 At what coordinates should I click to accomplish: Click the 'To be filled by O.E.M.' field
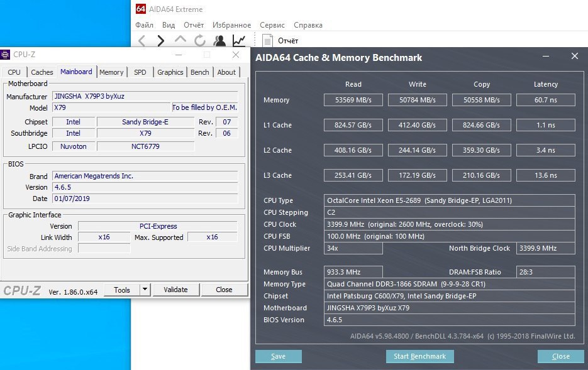[x=204, y=107]
